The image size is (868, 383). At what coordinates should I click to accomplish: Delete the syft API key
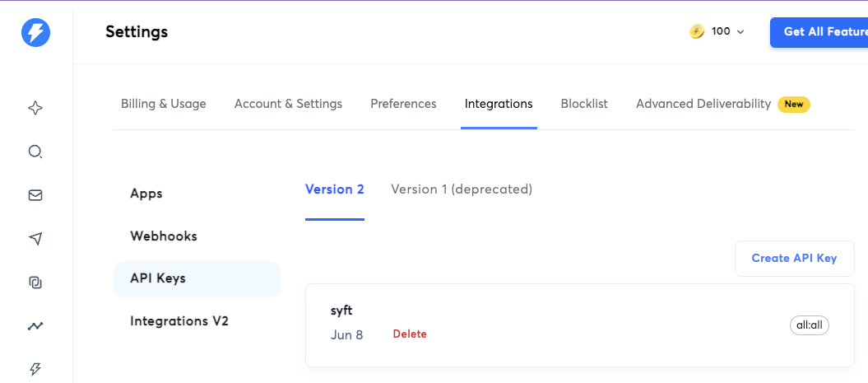point(410,334)
